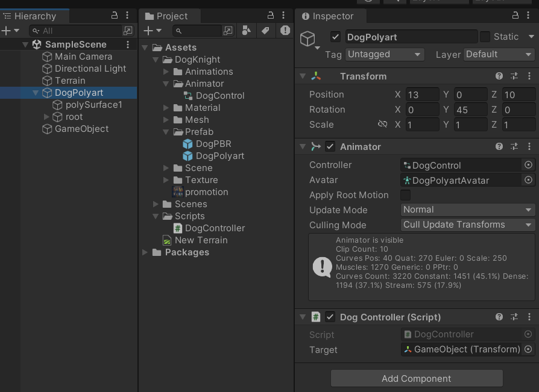Viewport: 539px width, 392px height.
Task: Open Transform component help
Action: coord(499,76)
